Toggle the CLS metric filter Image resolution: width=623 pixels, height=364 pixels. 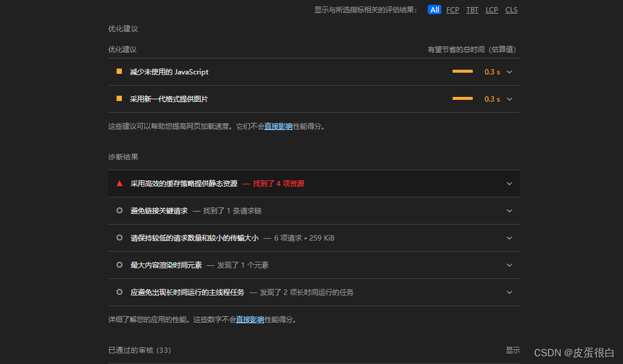point(511,9)
